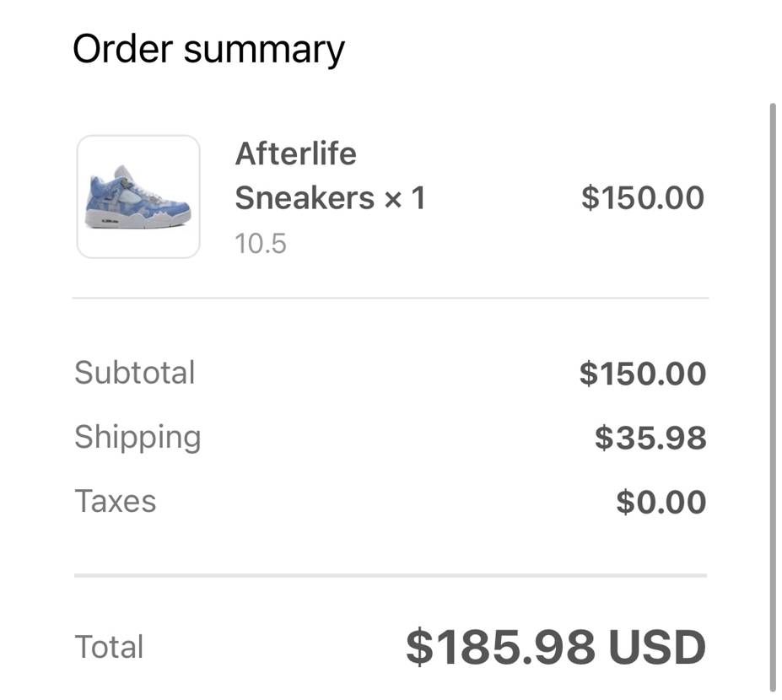The image size is (782, 700).
Task: Select the Subtotal amount $150.00
Action: [642, 374]
